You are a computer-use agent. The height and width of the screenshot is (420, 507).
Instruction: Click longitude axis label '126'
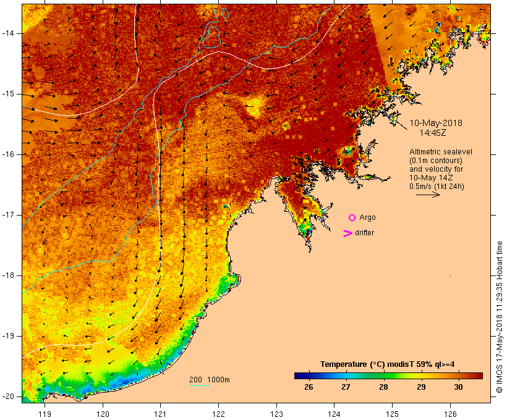(x=450, y=414)
